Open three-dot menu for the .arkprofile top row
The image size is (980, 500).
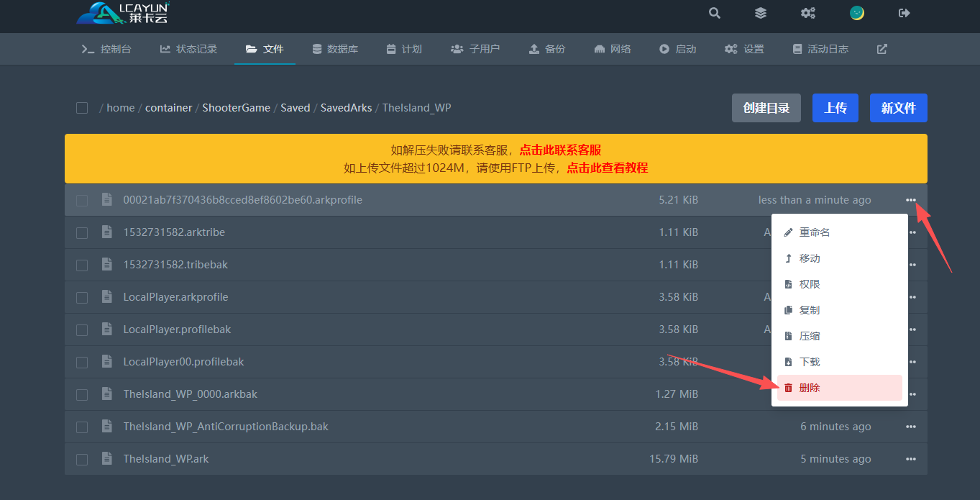(x=911, y=200)
